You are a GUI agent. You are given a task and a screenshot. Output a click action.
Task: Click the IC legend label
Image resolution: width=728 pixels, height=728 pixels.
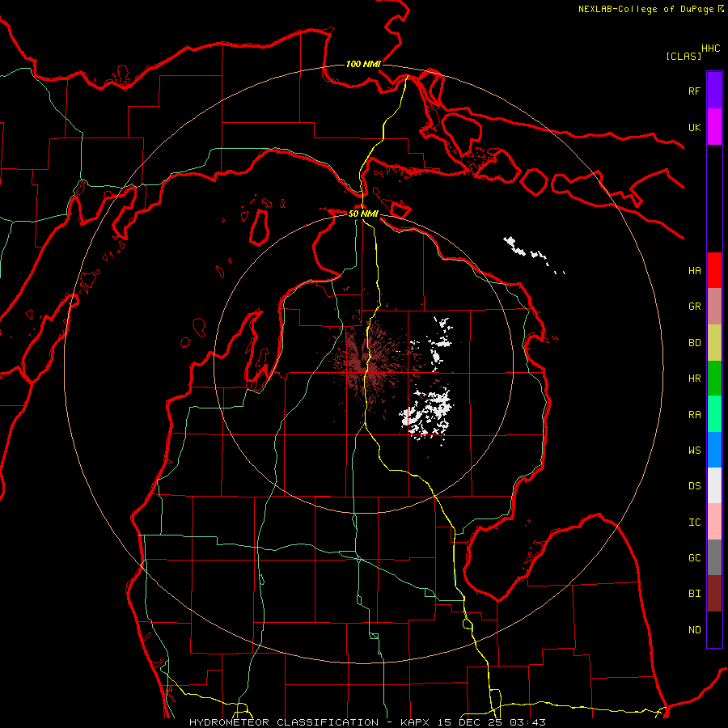pyautogui.click(x=695, y=523)
